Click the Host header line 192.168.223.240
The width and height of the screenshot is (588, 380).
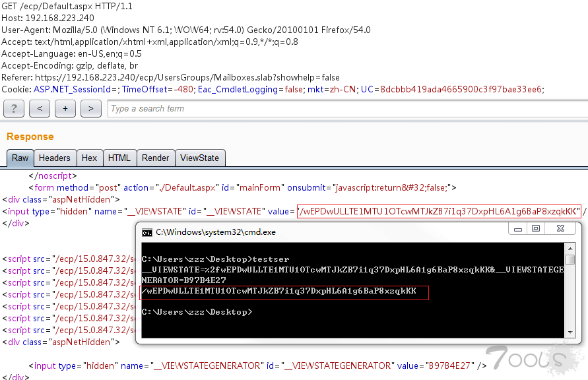48,18
